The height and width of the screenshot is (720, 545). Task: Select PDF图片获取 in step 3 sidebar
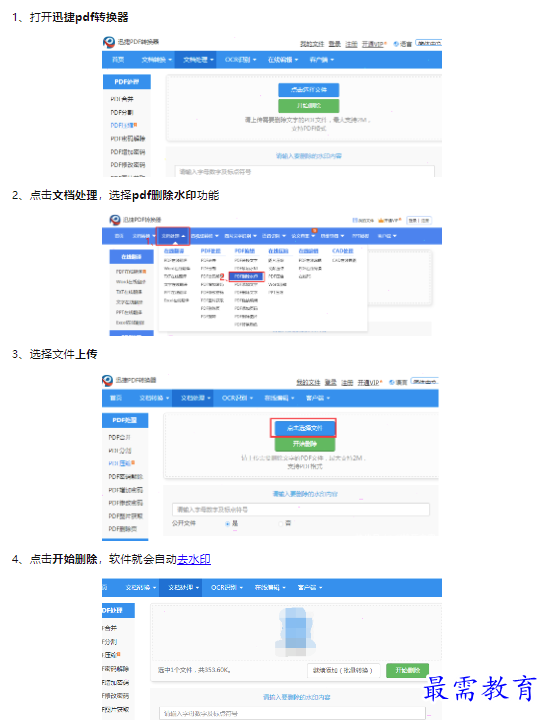(126, 516)
